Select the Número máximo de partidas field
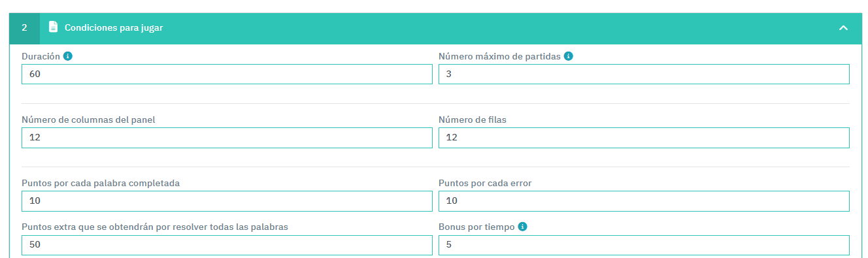868x258 pixels. pyautogui.click(x=644, y=74)
